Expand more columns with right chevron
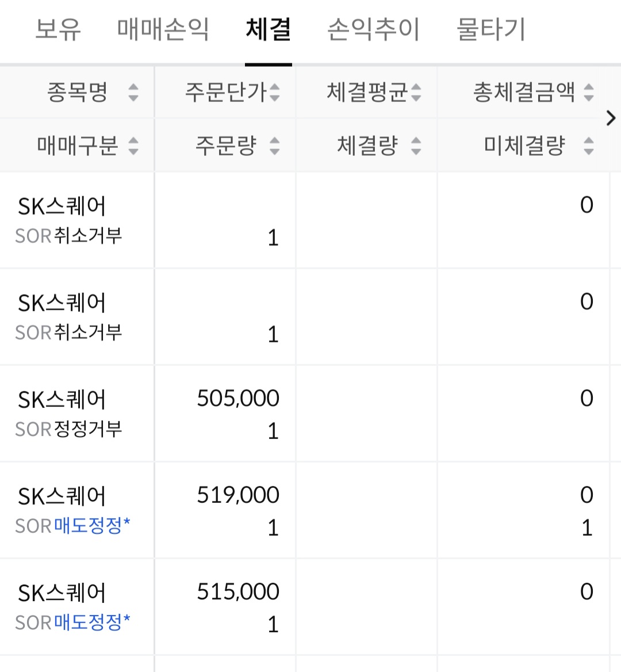 click(x=611, y=118)
